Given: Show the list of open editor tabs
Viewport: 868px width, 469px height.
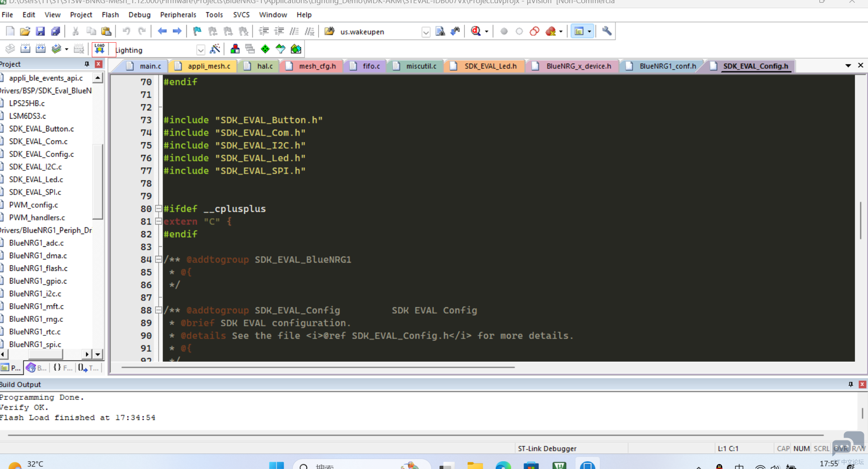Looking at the screenshot, I should (x=848, y=66).
